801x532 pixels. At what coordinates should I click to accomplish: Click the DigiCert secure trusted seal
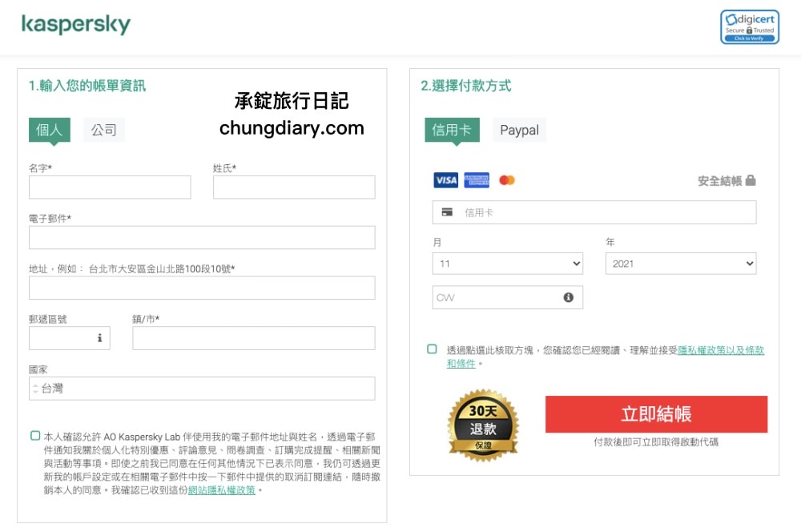pyautogui.click(x=750, y=25)
